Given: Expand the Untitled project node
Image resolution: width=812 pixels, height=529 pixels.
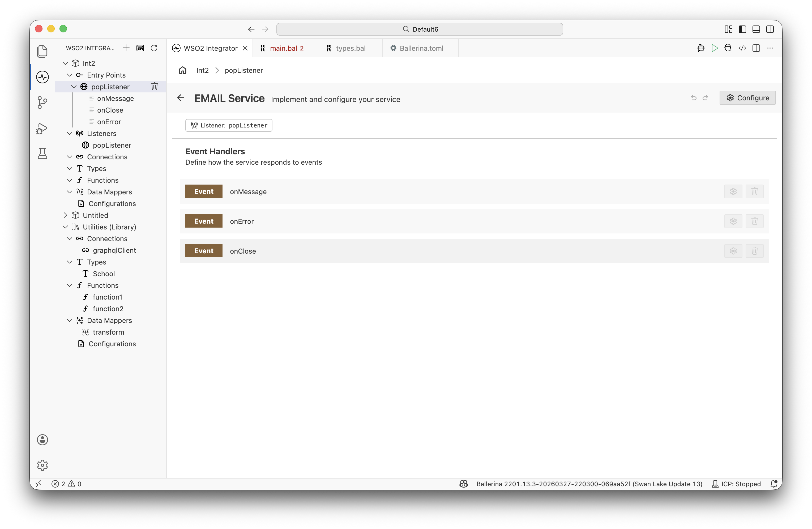Looking at the screenshot, I should pos(65,215).
